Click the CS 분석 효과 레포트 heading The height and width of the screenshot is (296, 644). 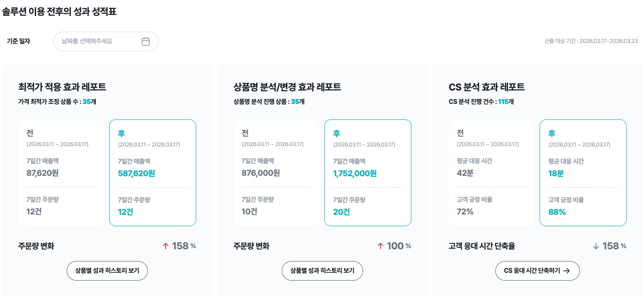click(486, 87)
